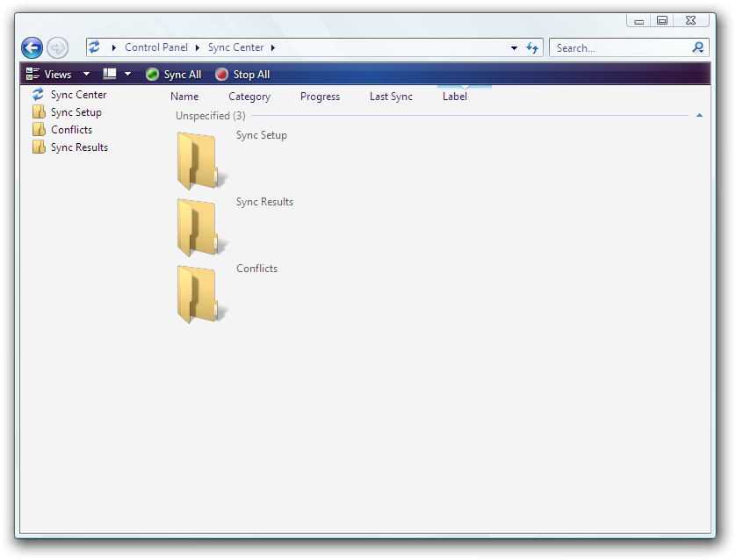Click the refresh button beside address bar

[x=532, y=47]
